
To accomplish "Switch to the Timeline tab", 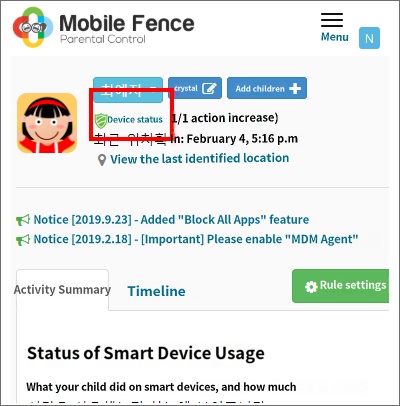I will tap(156, 291).
